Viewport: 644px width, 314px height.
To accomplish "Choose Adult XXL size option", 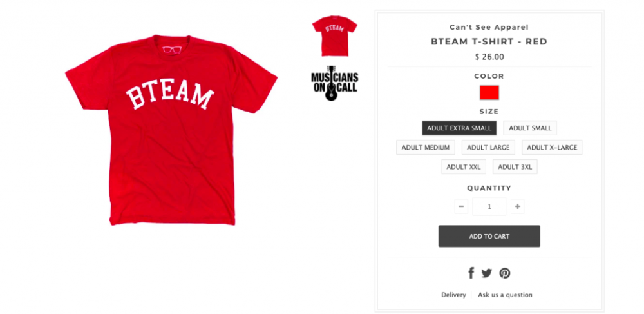I will [464, 166].
